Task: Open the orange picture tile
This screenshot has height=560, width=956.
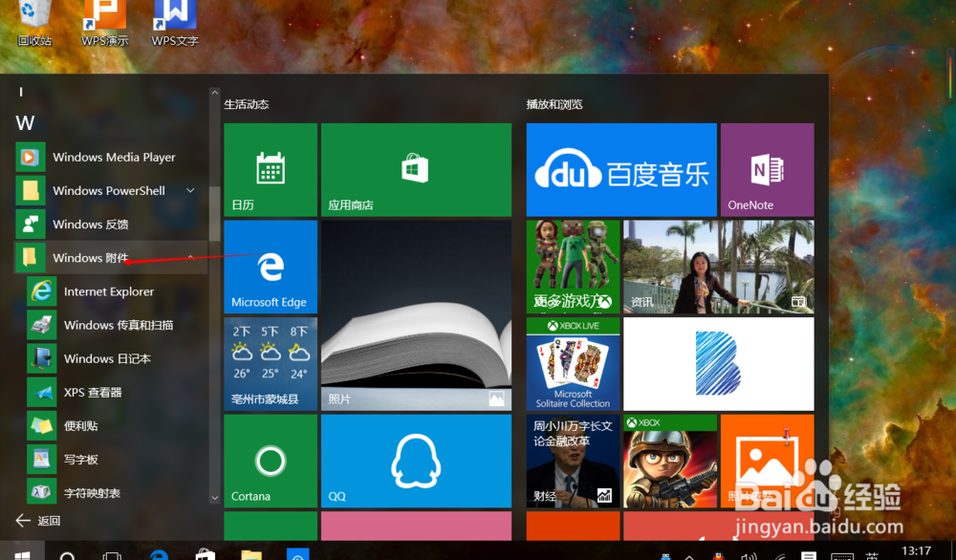Action: (767, 461)
